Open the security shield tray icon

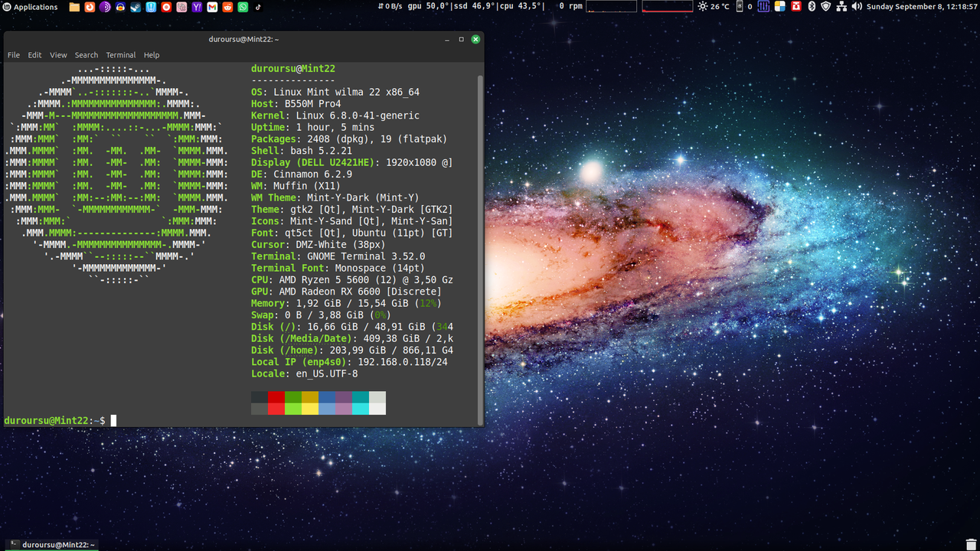(825, 6)
